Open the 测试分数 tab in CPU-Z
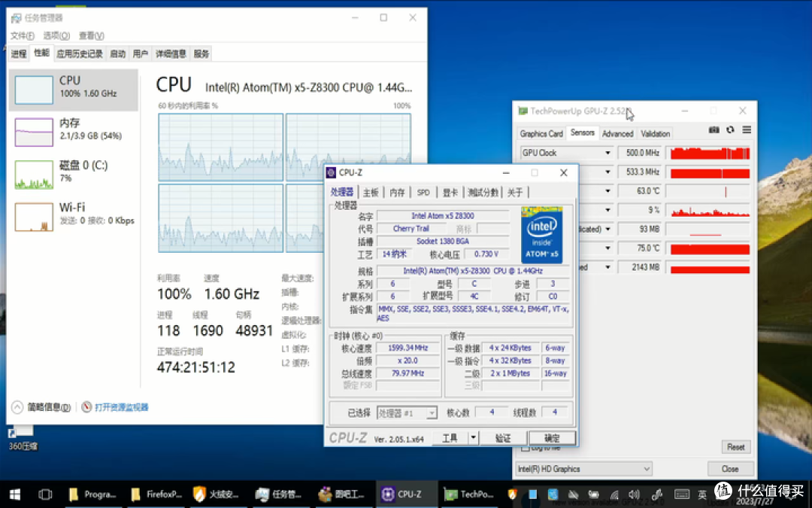Viewport: 812px width, 508px height. coord(483,193)
